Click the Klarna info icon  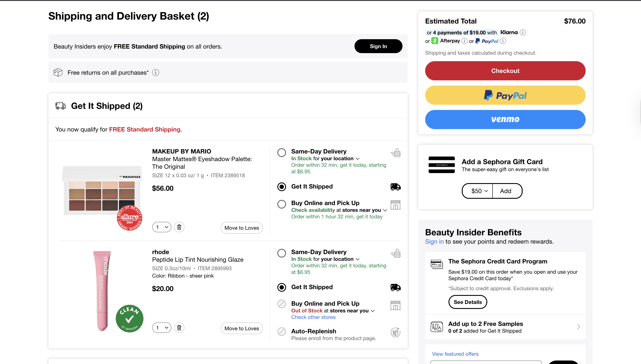coord(523,32)
